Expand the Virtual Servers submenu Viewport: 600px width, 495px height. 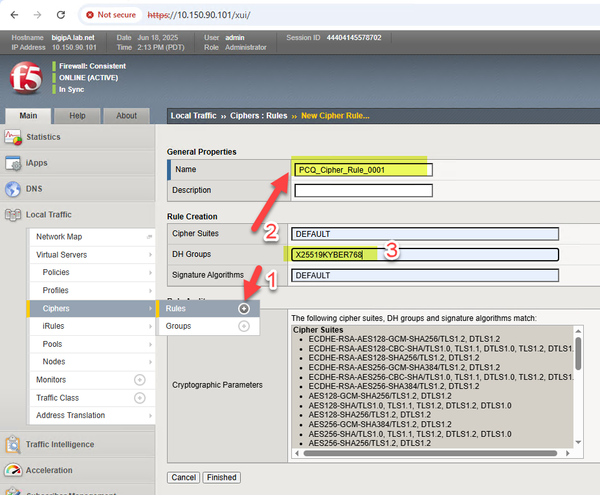click(x=149, y=255)
